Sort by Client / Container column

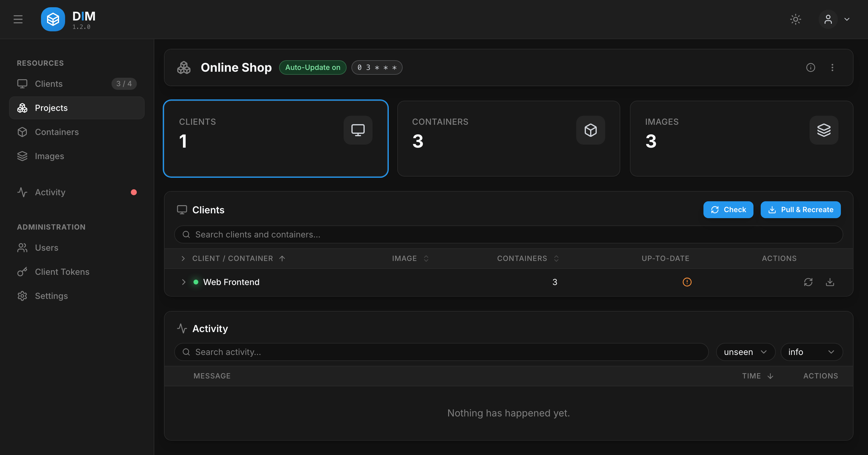point(239,258)
